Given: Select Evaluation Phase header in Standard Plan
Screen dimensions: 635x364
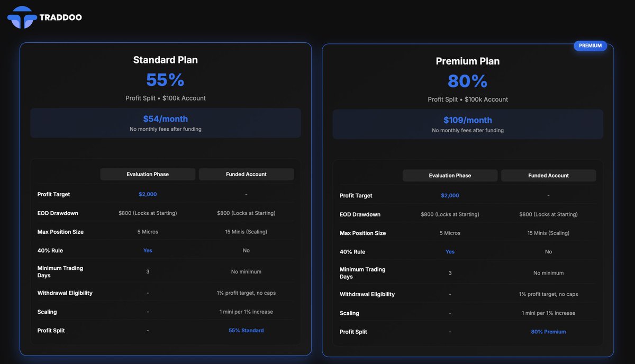Looking at the screenshot, I should tap(148, 174).
